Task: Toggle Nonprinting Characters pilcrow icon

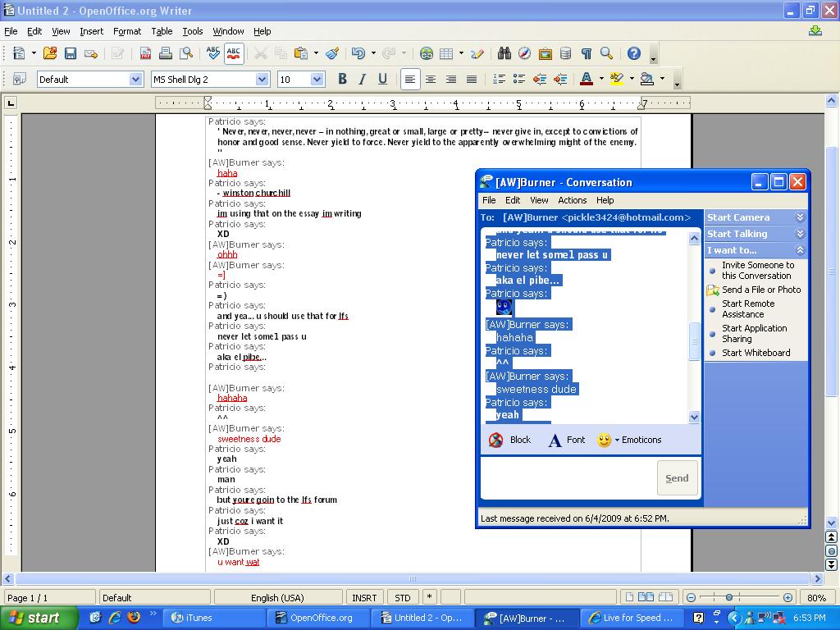Action: (x=586, y=53)
